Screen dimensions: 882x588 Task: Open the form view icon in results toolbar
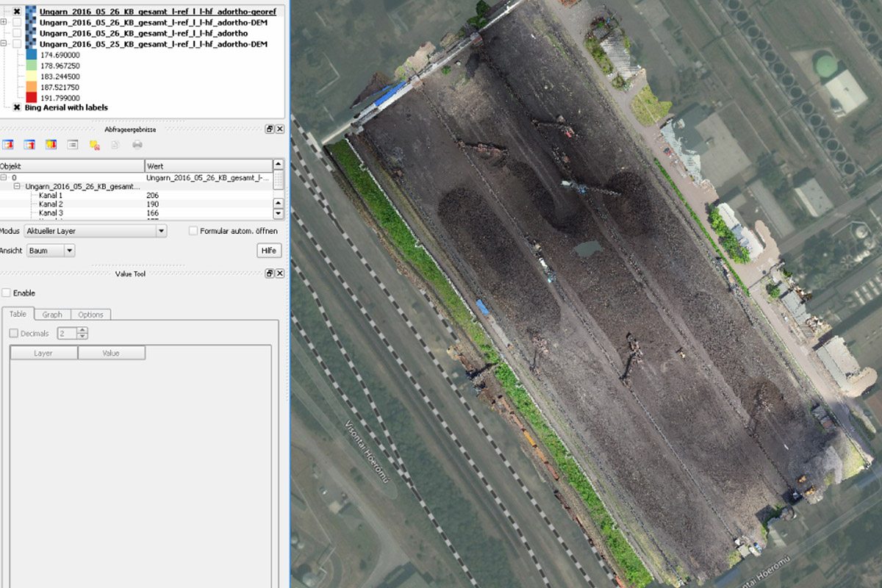72,145
